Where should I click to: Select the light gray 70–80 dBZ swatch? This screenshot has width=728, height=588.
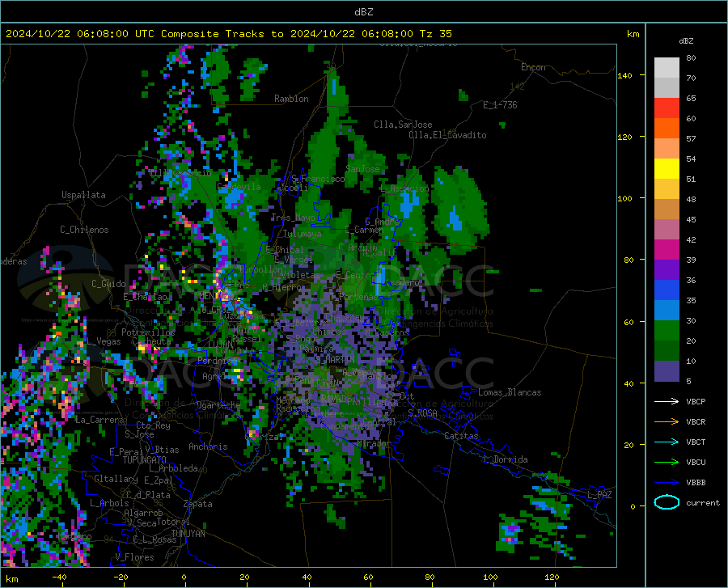pyautogui.click(x=667, y=68)
